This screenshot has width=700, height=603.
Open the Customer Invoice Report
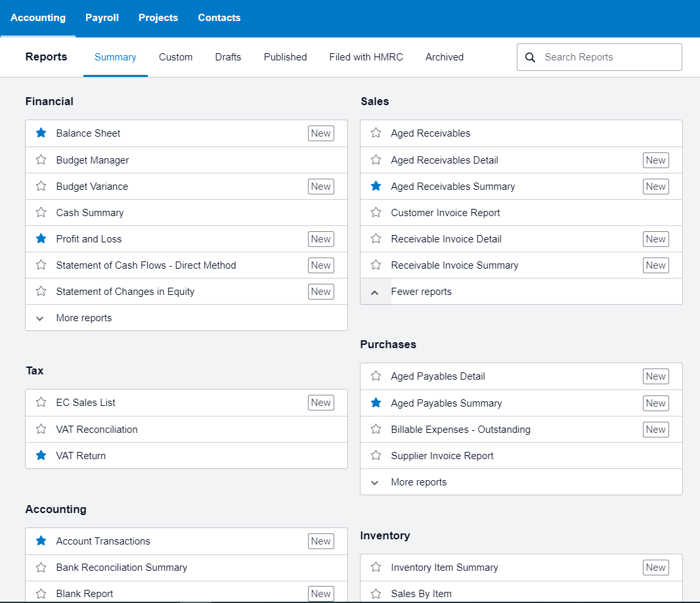(445, 213)
